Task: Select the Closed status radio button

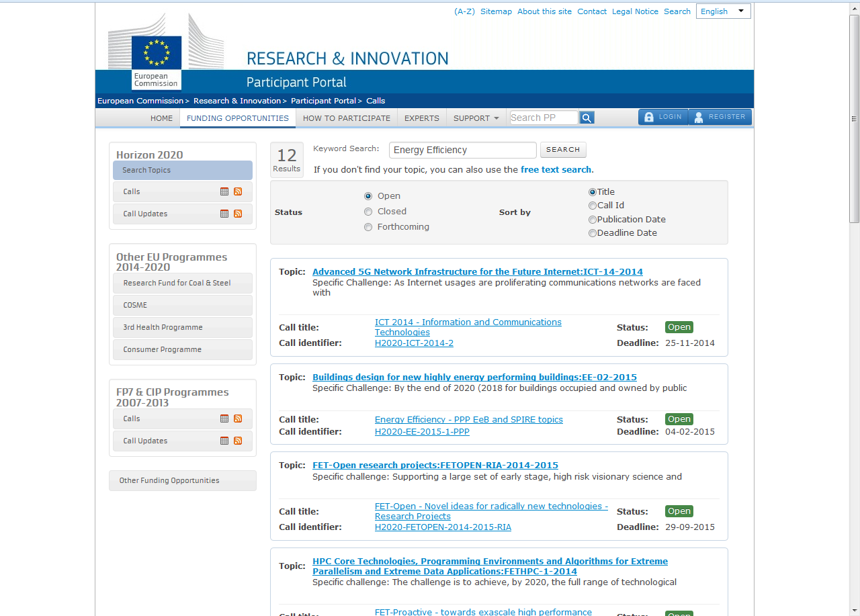Action: coord(368,212)
